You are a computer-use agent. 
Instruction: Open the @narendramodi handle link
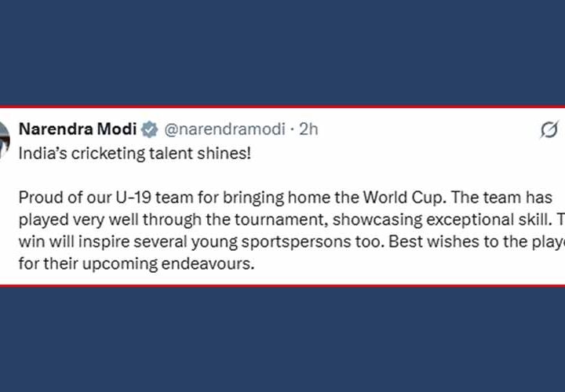coord(224,129)
